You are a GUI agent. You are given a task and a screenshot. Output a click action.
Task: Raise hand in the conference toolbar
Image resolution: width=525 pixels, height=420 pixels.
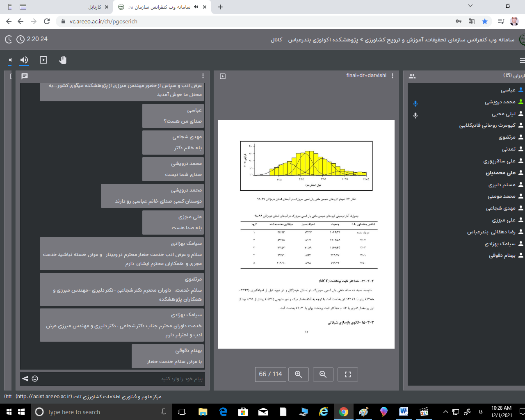62,60
